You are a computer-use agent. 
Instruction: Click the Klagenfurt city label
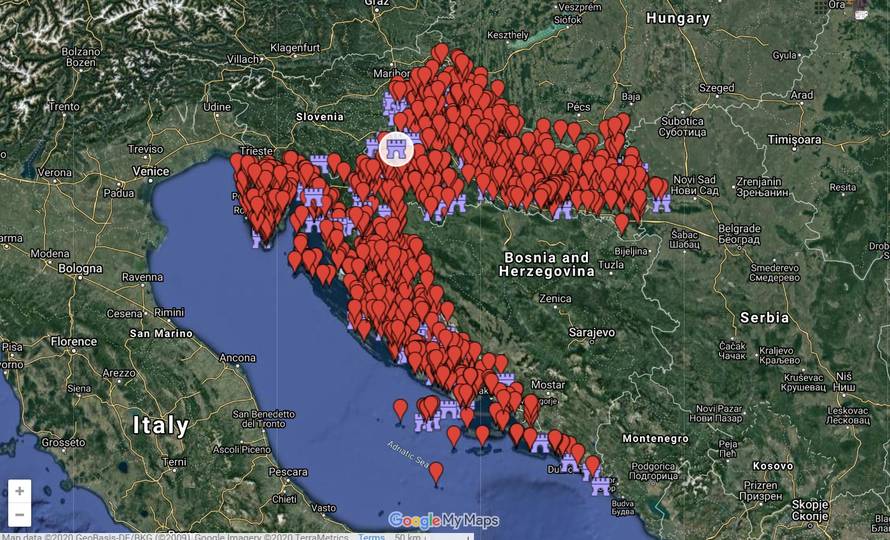(295, 48)
